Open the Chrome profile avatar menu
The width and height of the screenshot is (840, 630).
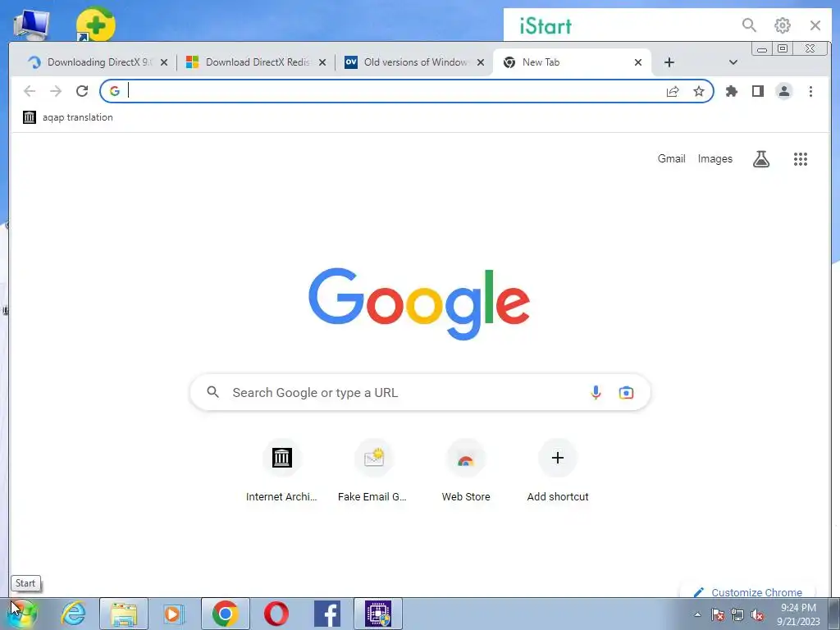point(783,92)
